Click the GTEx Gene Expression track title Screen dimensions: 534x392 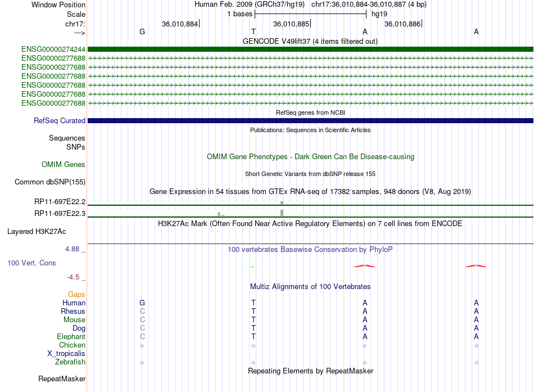310,192
